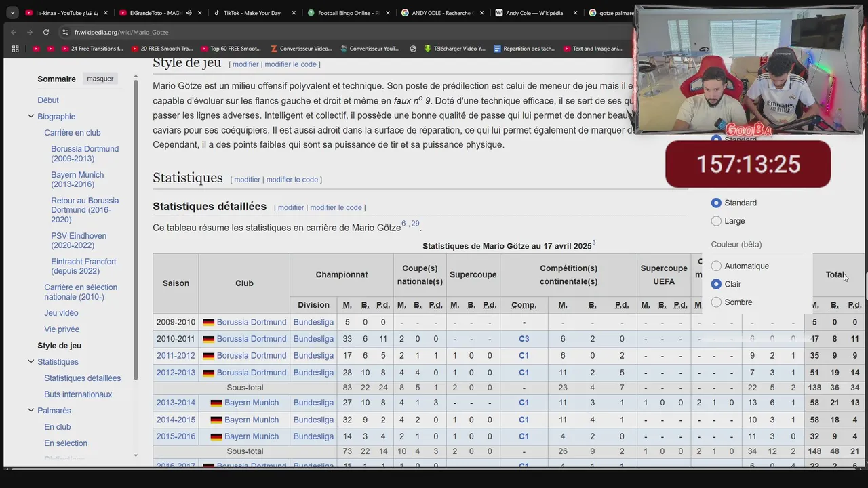
Task: Click masquer button beside Sommaire
Action: pyautogui.click(x=100, y=79)
